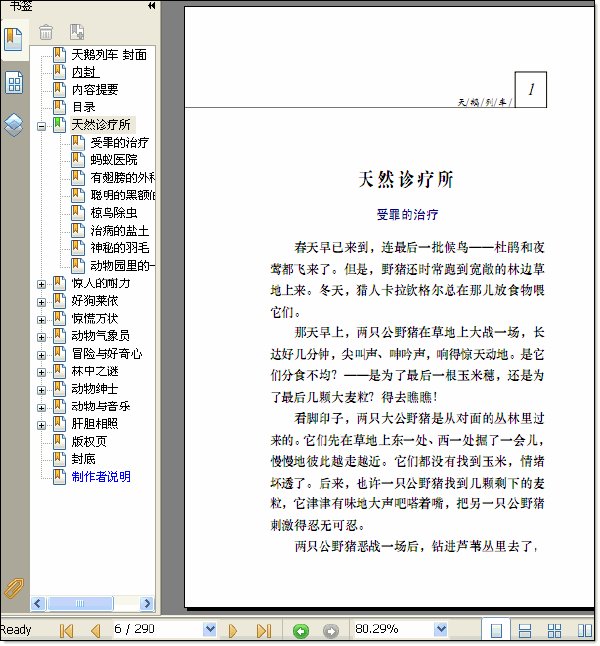
Task: Expand 林中之谜 tree node
Action: pyautogui.click(x=41, y=372)
